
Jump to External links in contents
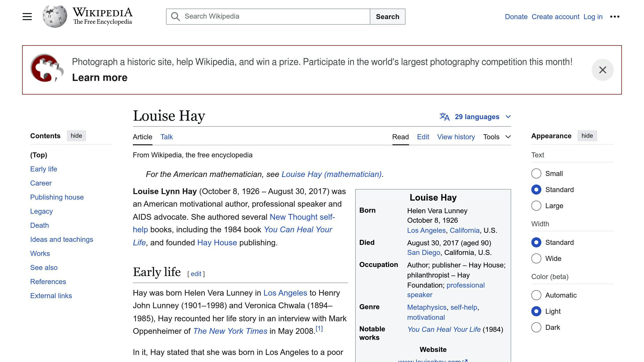[51, 296]
